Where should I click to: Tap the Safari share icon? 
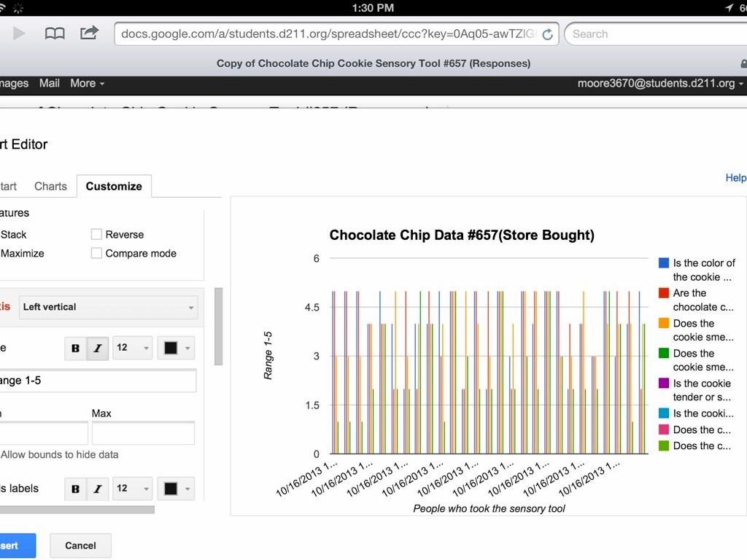pyautogui.click(x=89, y=34)
